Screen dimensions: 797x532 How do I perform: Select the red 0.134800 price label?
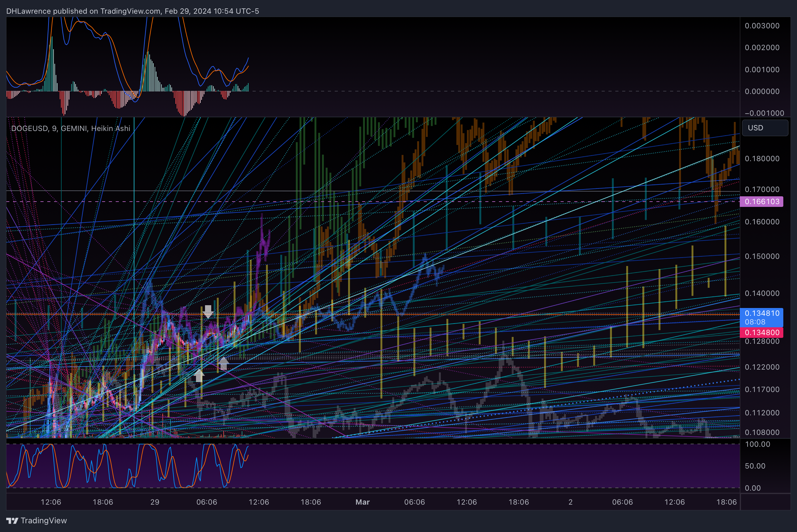(x=761, y=333)
